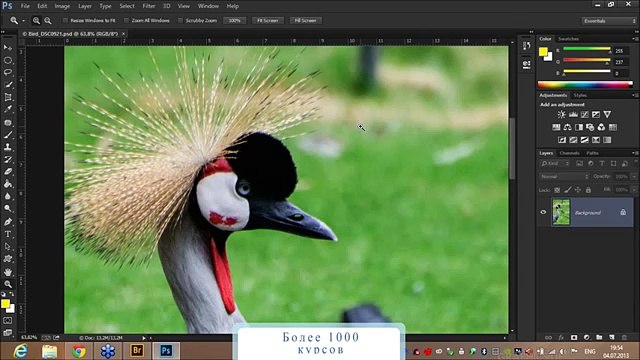Select the Clone Stamp tool

[x=8, y=147]
